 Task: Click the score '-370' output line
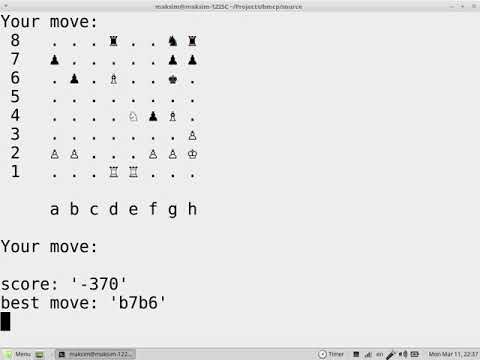64,284
